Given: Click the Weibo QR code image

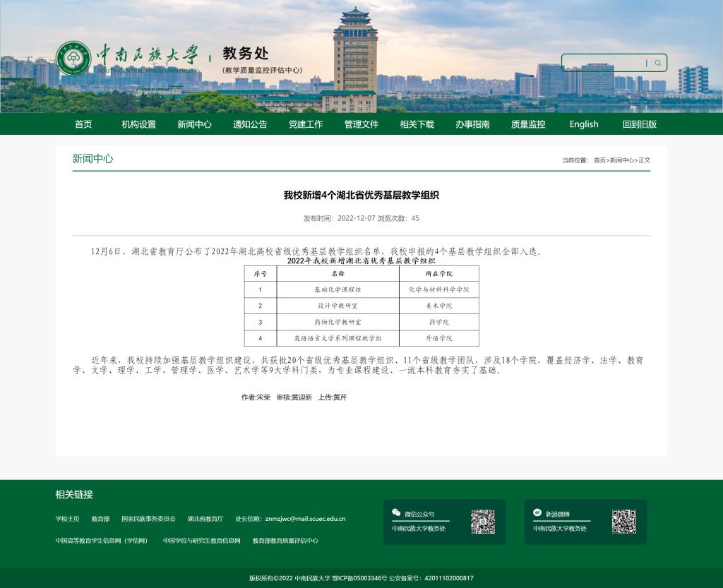Looking at the screenshot, I should (623, 522).
